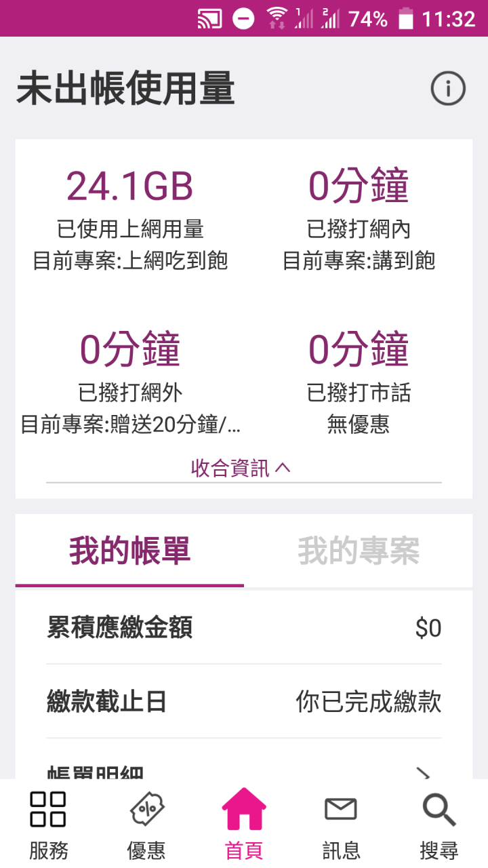Tap the info icon beside 未出帳使用量

448,89
